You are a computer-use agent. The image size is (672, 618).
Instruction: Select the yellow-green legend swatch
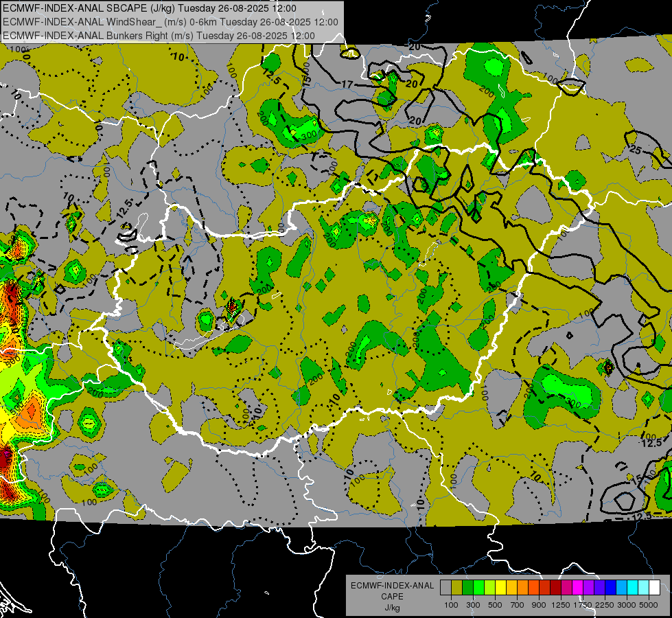tap(490, 588)
